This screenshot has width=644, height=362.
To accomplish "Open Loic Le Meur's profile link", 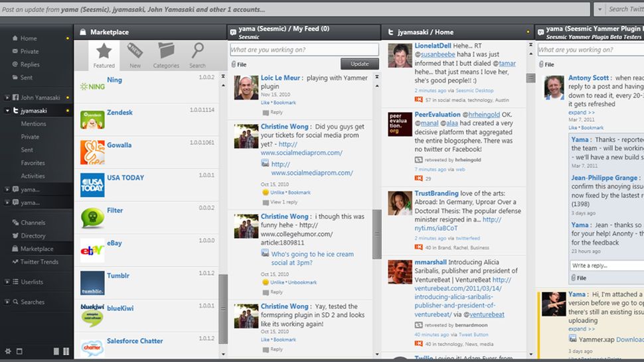I will [281, 78].
